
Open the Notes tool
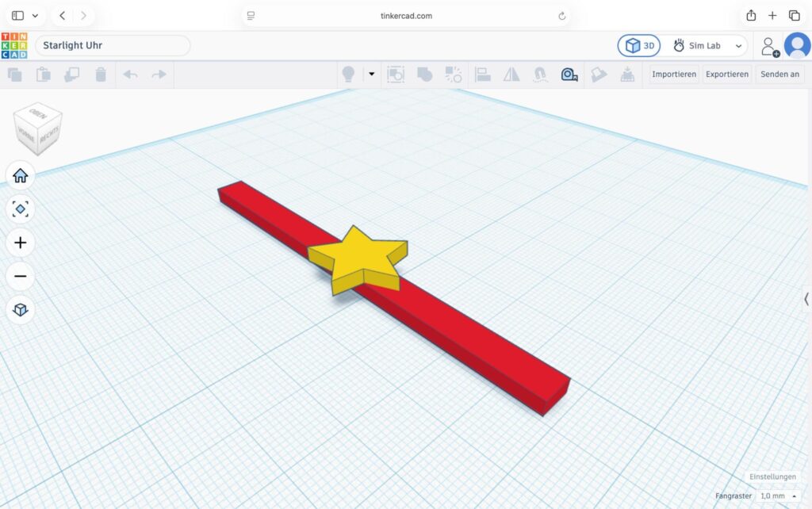598,75
